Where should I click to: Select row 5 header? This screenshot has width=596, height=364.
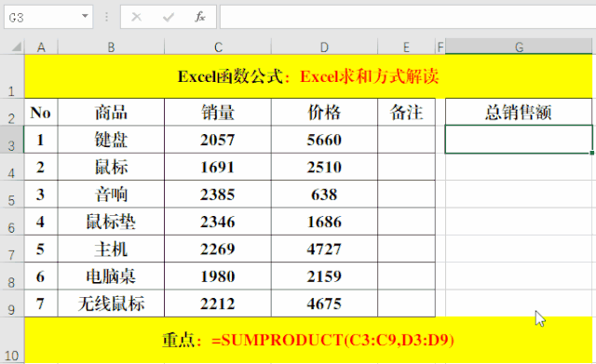[12, 195]
